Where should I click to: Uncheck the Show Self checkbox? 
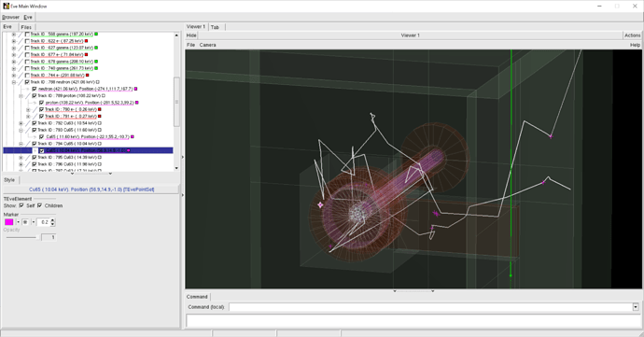(x=21, y=205)
